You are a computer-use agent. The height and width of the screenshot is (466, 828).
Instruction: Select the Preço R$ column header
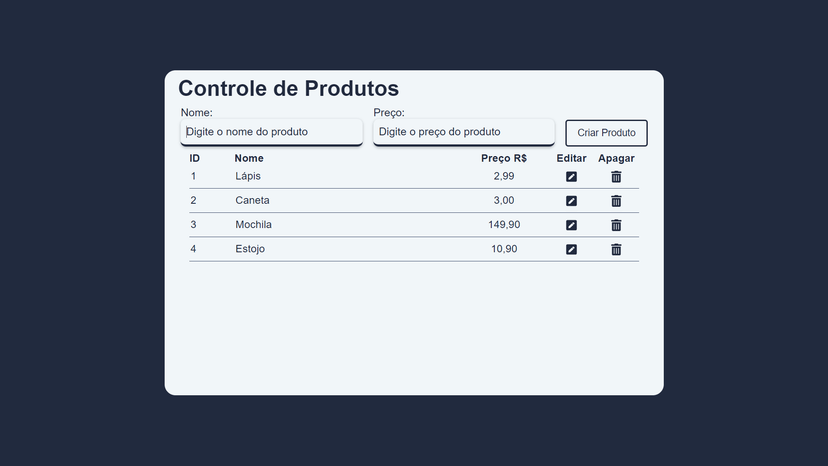[504, 158]
